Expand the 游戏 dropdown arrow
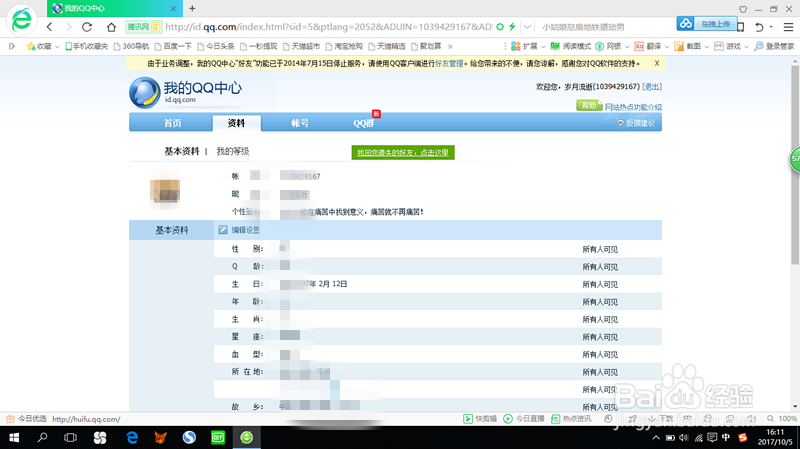This screenshot has width=800, height=449. coord(746,47)
